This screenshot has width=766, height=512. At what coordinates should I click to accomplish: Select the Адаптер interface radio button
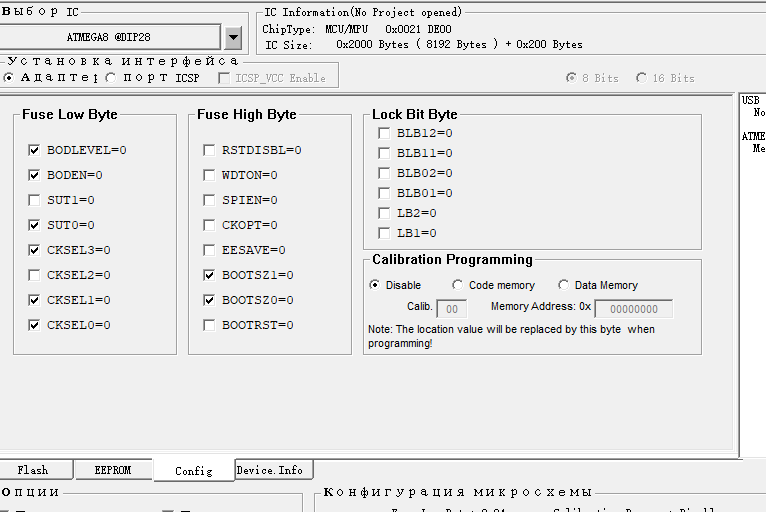pyautogui.click(x=9, y=77)
